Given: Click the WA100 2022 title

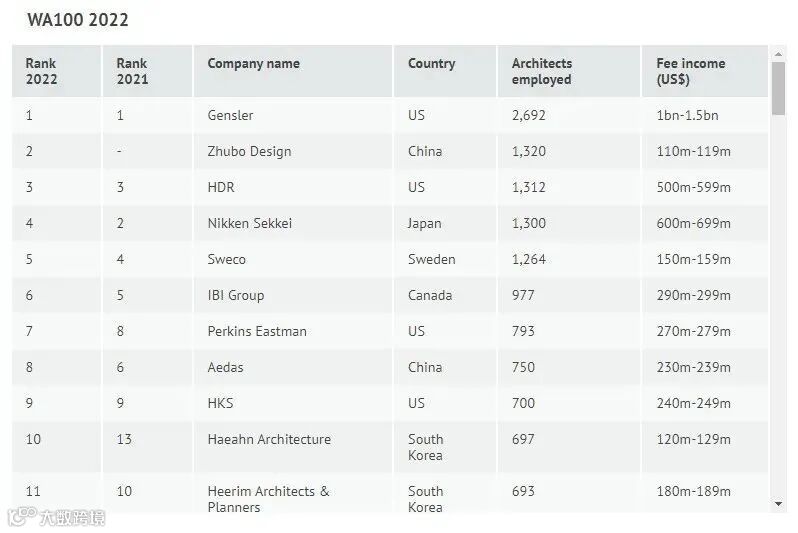Looking at the screenshot, I should click(78, 20).
